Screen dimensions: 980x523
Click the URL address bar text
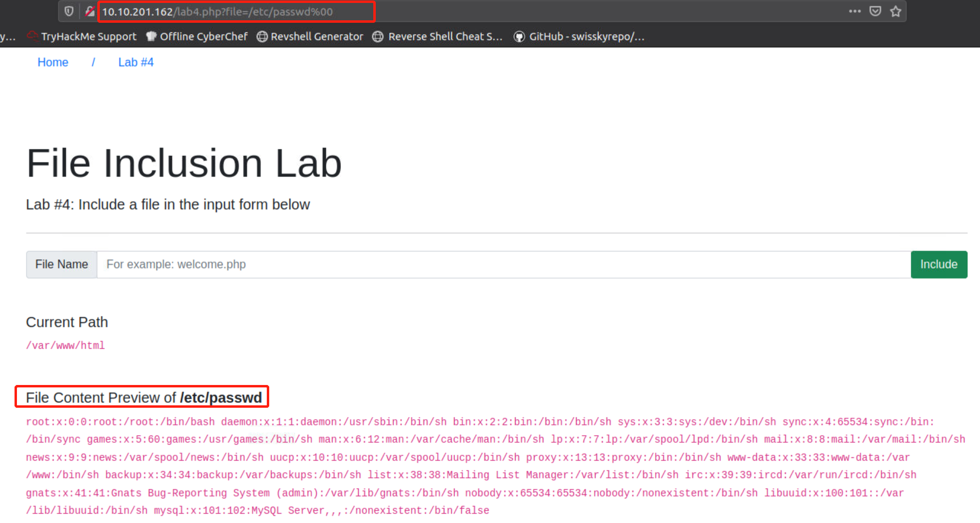point(217,12)
